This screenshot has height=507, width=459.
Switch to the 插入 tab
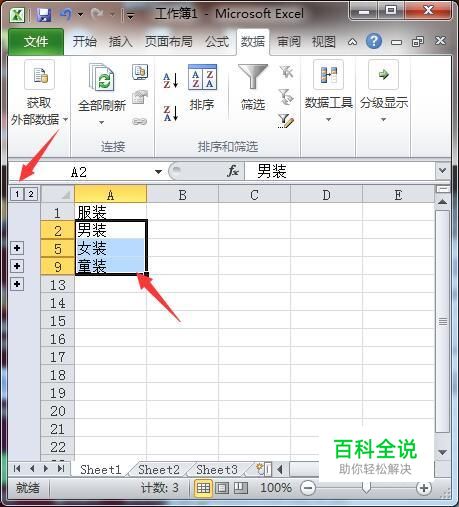[120, 42]
